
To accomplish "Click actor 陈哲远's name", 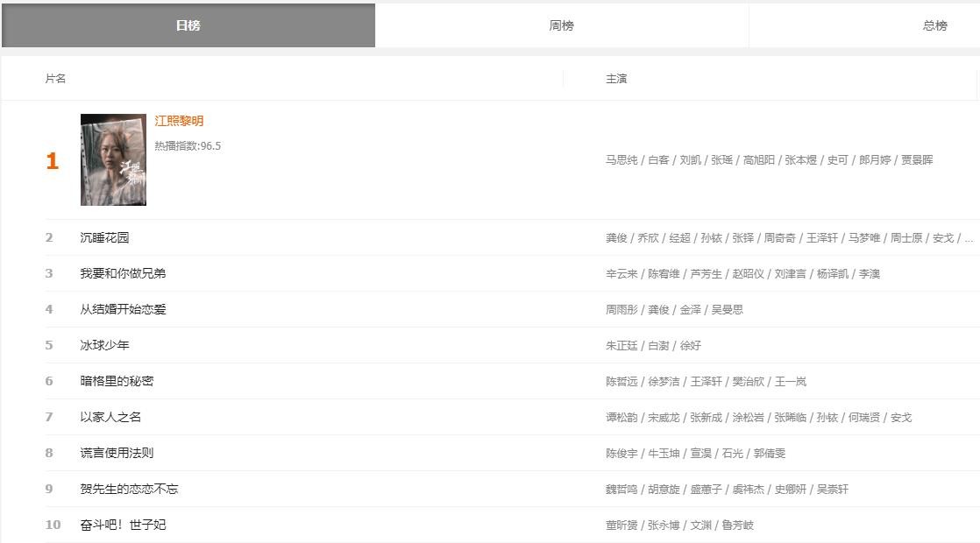I will 621,382.
